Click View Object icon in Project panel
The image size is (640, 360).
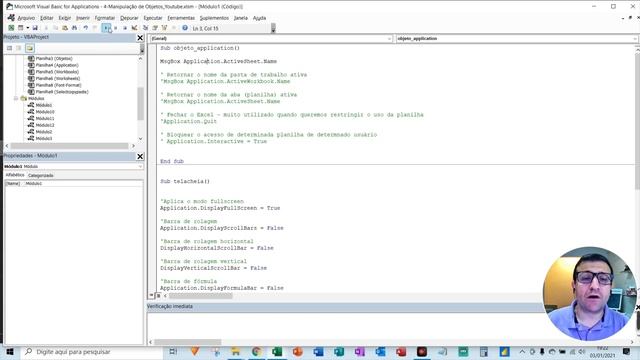(19, 48)
